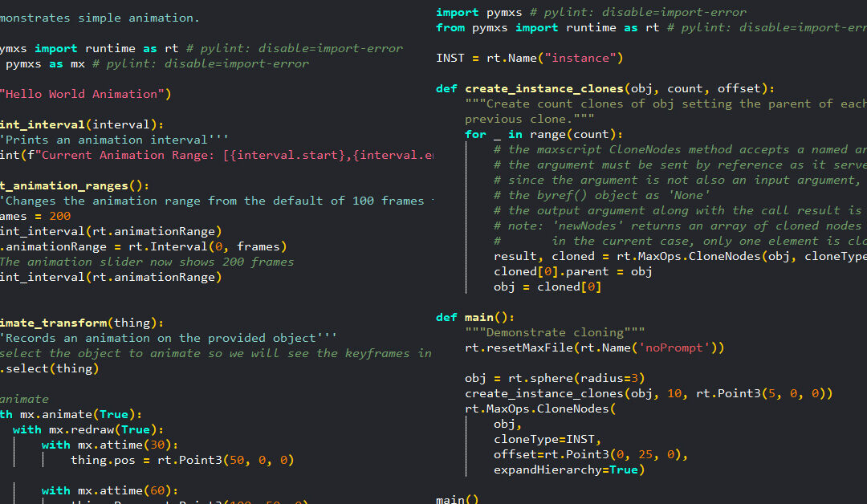Click the "obj = cloned[0]" line
This screenshot has width=867, height=504.
547,287
